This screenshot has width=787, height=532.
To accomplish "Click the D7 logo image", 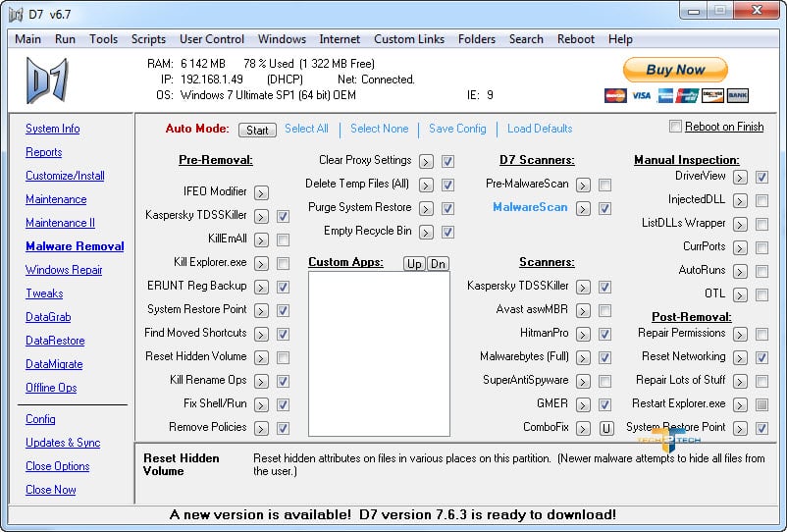I will pos(47,80).
